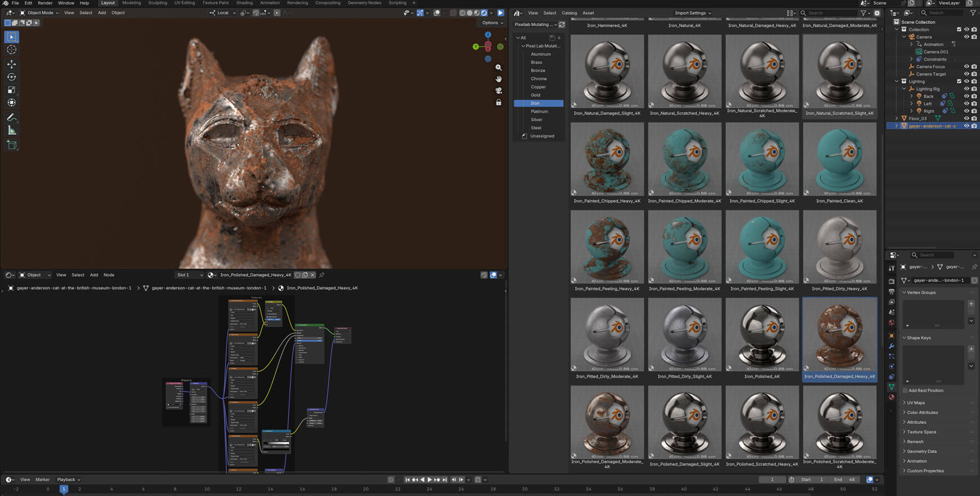Select the Scale tool
This screenshot has height=496, width=980.
(11, 90)
